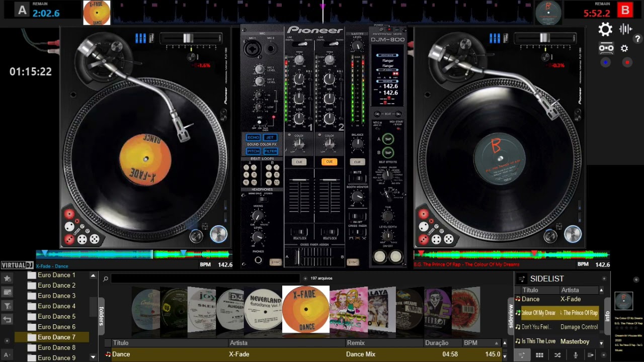644x362 pixels.
Task: Toggle the JET sound color effect
Action: 270,137
